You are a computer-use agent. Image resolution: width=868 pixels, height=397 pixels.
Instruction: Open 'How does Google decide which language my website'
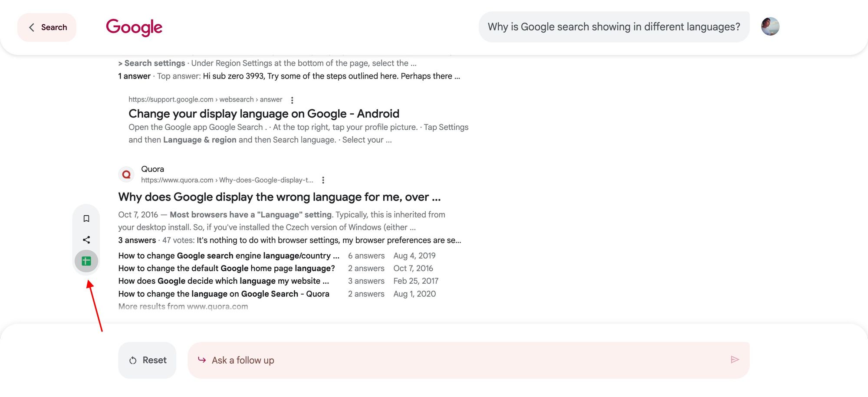[223, 281]
